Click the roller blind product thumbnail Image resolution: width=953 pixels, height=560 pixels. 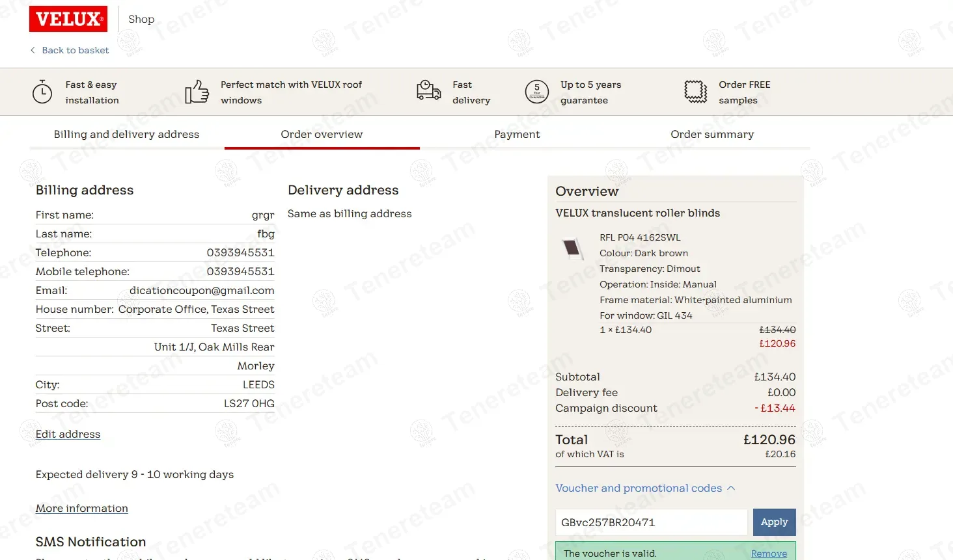(573, 248)
